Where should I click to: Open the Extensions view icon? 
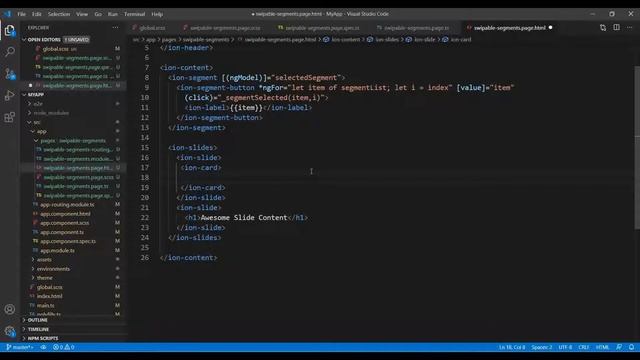pyautogui.click(x=9, y=118)
